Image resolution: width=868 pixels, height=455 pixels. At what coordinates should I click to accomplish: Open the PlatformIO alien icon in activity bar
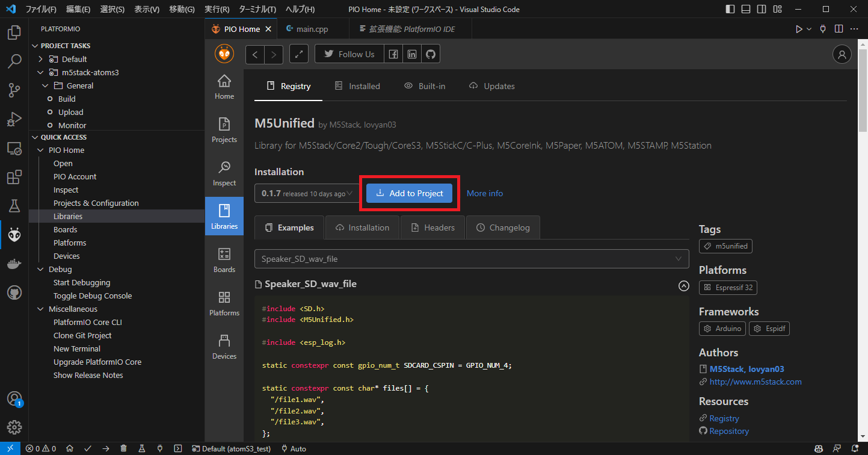(14, 235)
